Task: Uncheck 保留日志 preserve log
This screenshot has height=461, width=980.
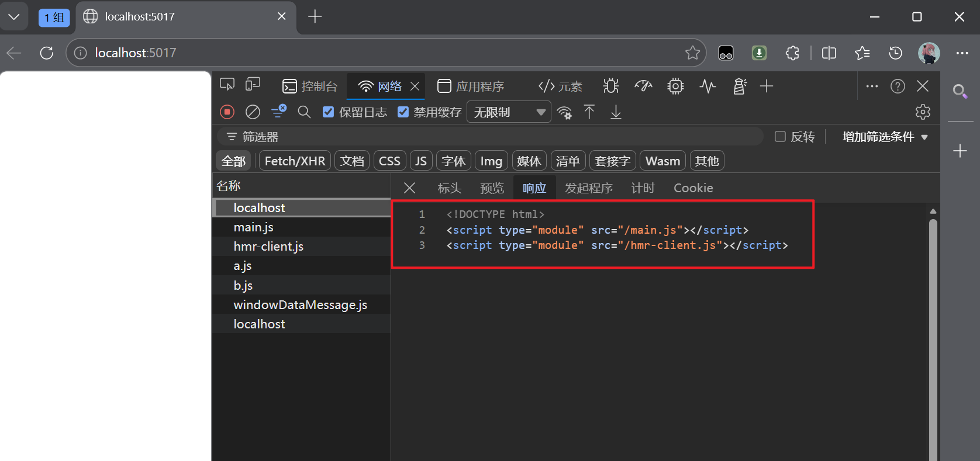Action: [329, 112]
